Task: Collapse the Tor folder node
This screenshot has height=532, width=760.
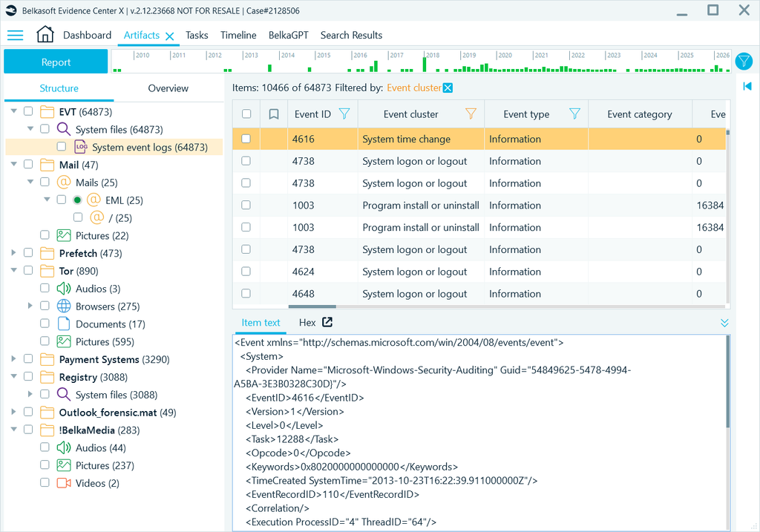Action: [x=13, y=270]
